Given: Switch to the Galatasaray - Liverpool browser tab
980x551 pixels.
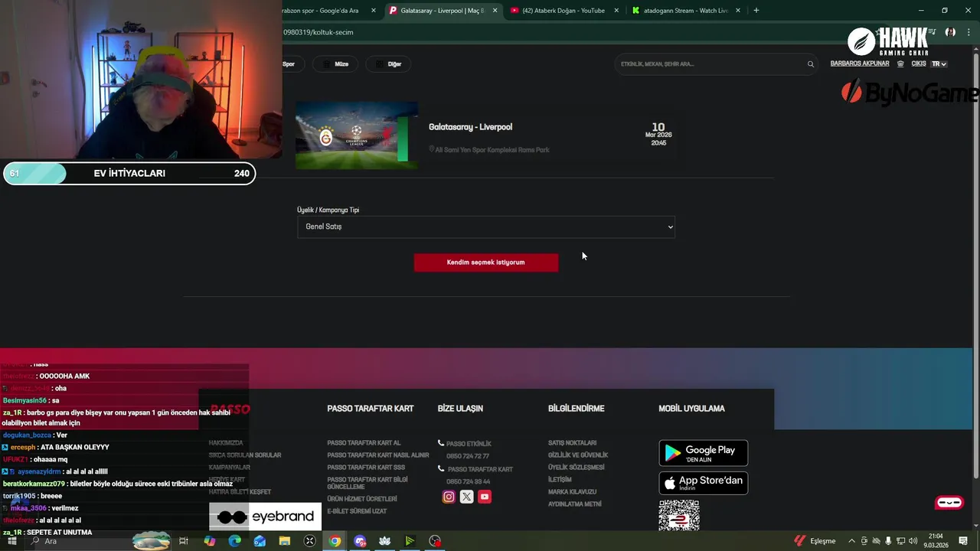Looking at the screenshot, I should click(x=443, y=11).
